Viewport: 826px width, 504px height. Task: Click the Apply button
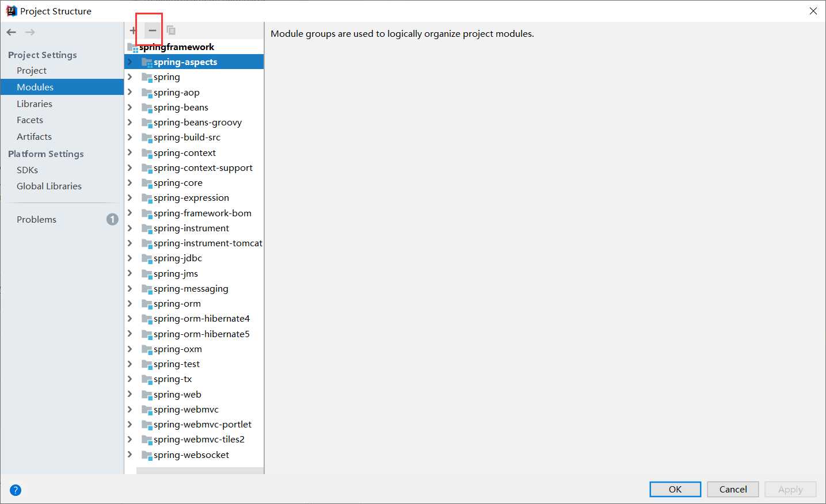(790, 489)
